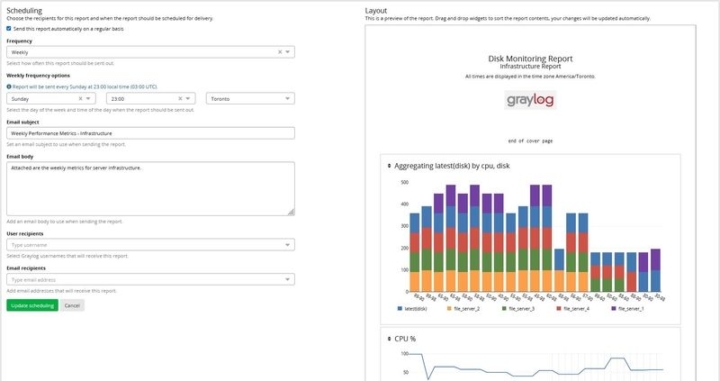Click the Email body resize grip
The height and width of the screenshot is (381, 720).
click(291, 212)
